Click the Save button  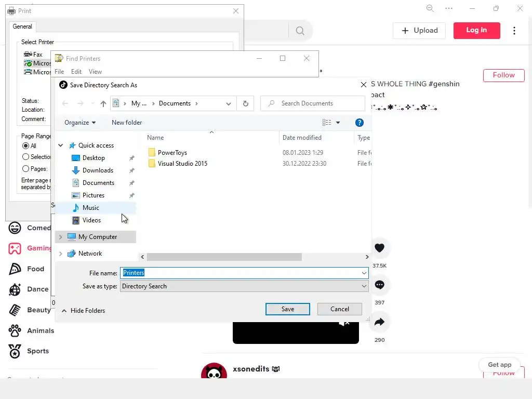[x=287, y=309]
